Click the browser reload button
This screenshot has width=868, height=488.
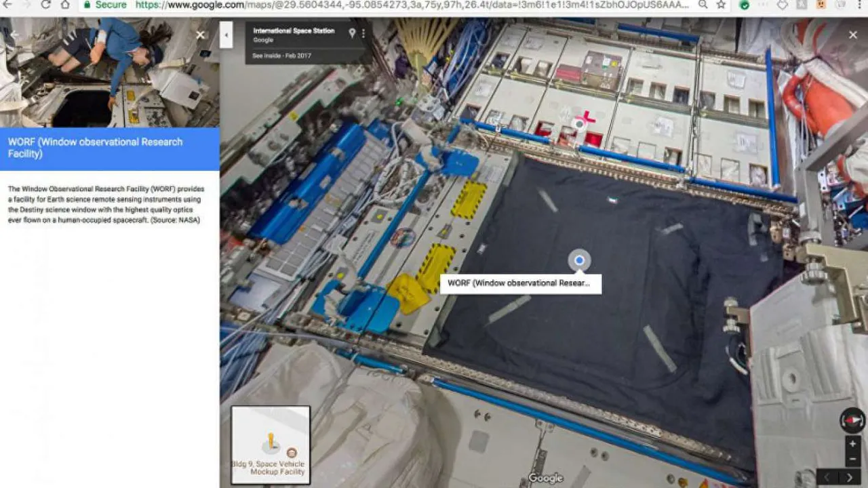coord(46,5)
